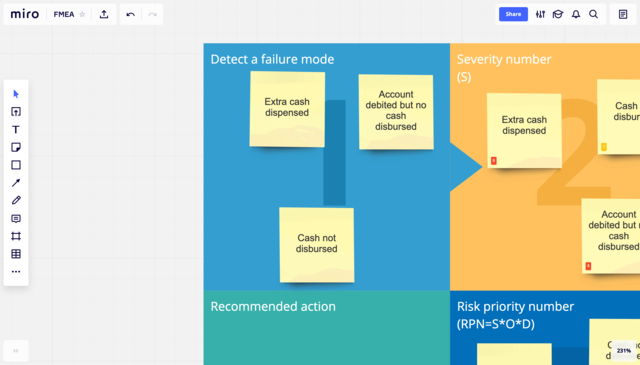Undo the last action

pyautogui.click(x=131, y=15)
